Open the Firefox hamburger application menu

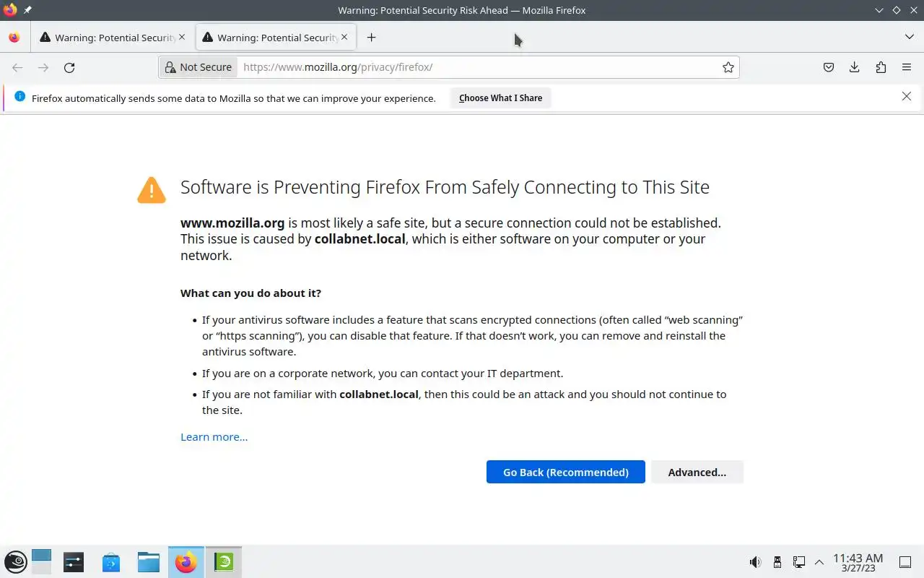point(907,67)
